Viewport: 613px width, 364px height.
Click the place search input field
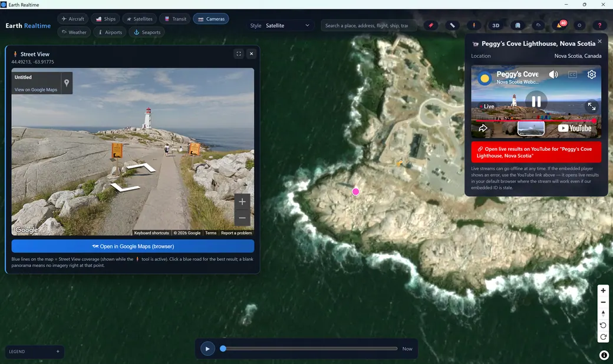[368, 25]
